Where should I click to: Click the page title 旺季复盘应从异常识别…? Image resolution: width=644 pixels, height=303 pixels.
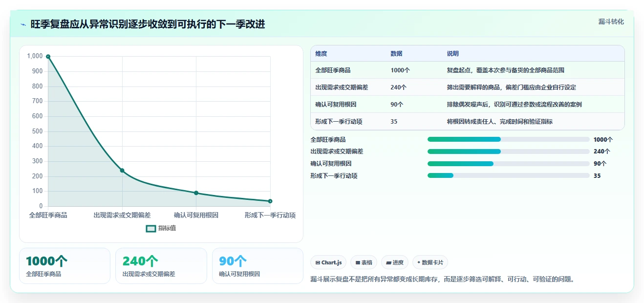(148, 24)
